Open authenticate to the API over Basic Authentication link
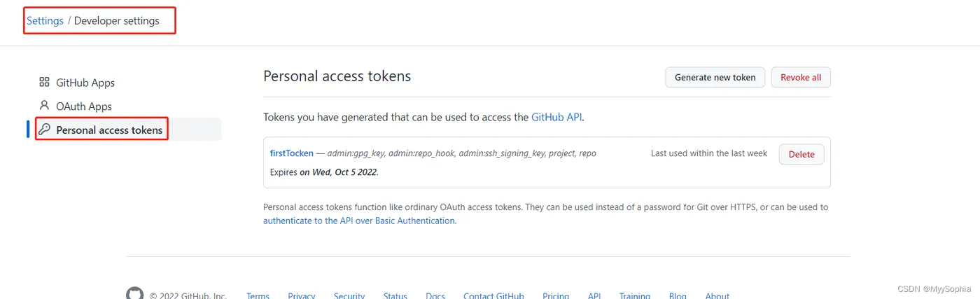The height and width of the screenshot is (299, 980). [x=359, y=221]
